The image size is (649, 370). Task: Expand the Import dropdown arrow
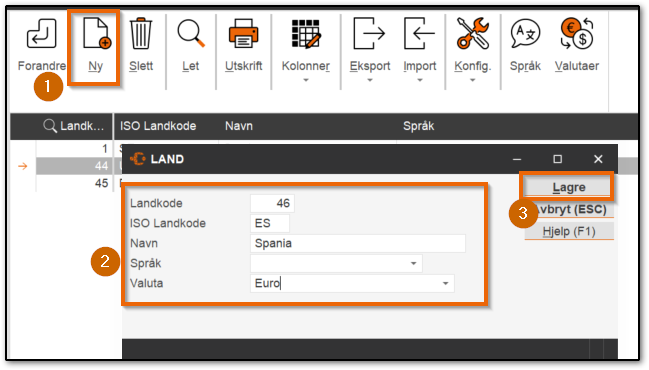click(x=420, y=80)
